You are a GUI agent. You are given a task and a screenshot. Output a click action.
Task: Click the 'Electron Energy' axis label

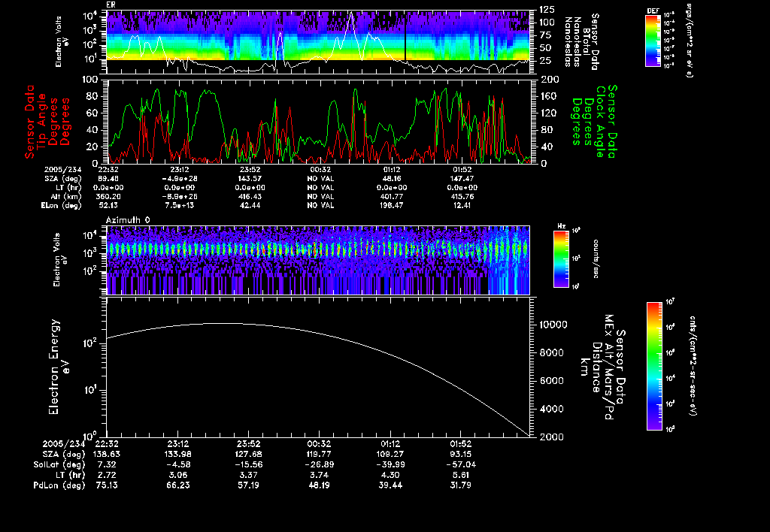coord(54,367)
